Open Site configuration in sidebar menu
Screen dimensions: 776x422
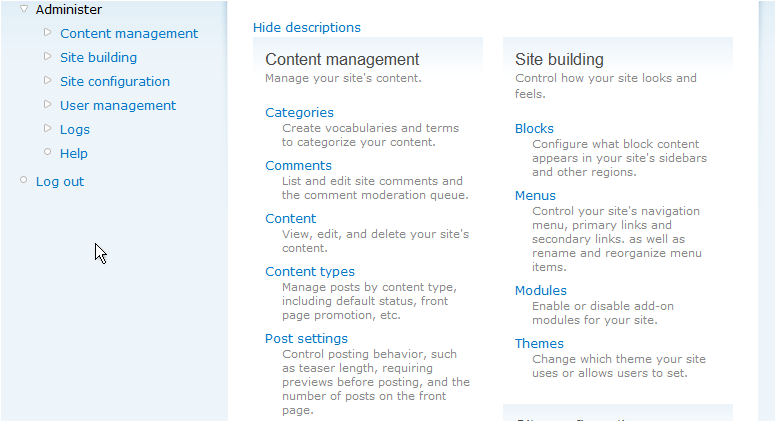pyautogui.click(x=115, y=81)
